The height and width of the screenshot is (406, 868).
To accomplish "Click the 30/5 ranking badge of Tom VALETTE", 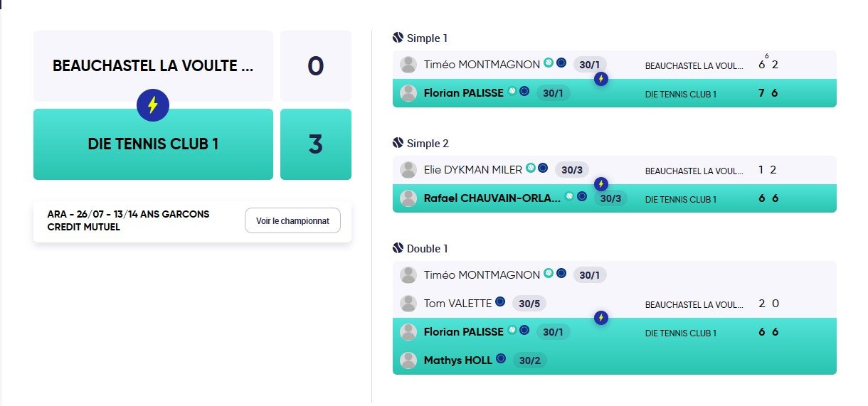I will coord(529,304).
